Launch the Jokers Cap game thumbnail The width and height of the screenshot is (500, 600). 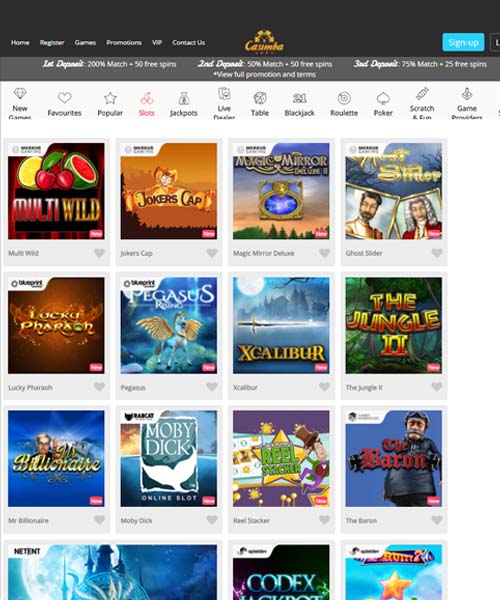tap(169, 191)
